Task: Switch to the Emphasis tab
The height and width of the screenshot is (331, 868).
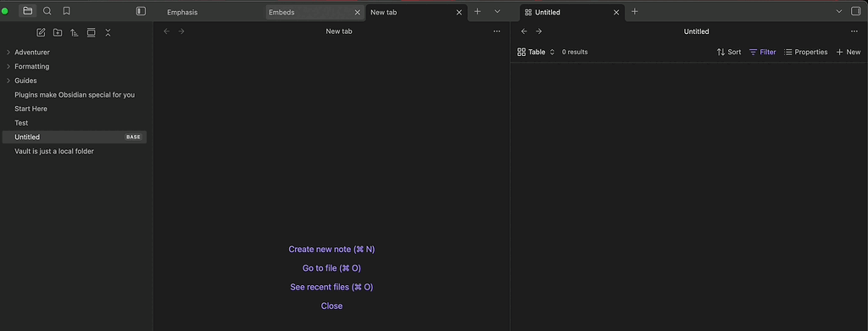Action: (x=213, y=12)
